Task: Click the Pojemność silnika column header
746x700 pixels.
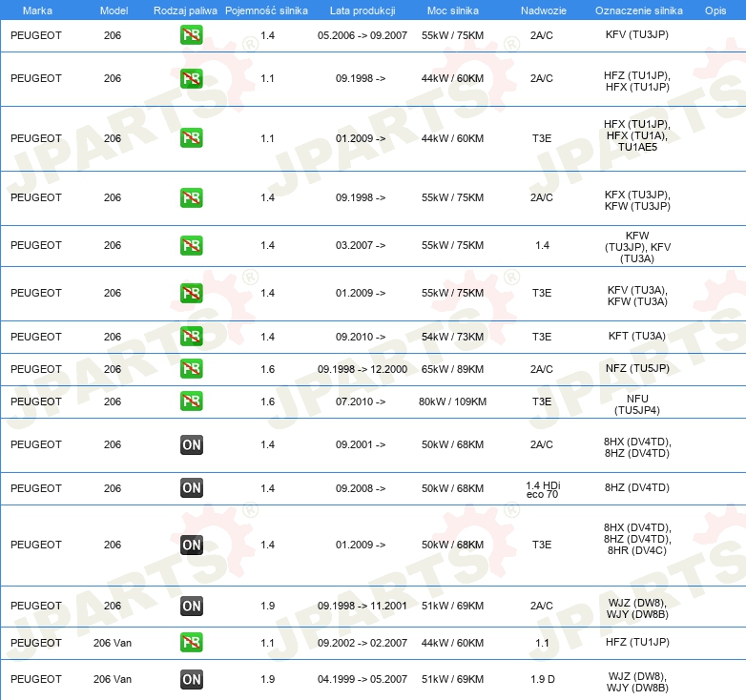Action: point(266,10)
